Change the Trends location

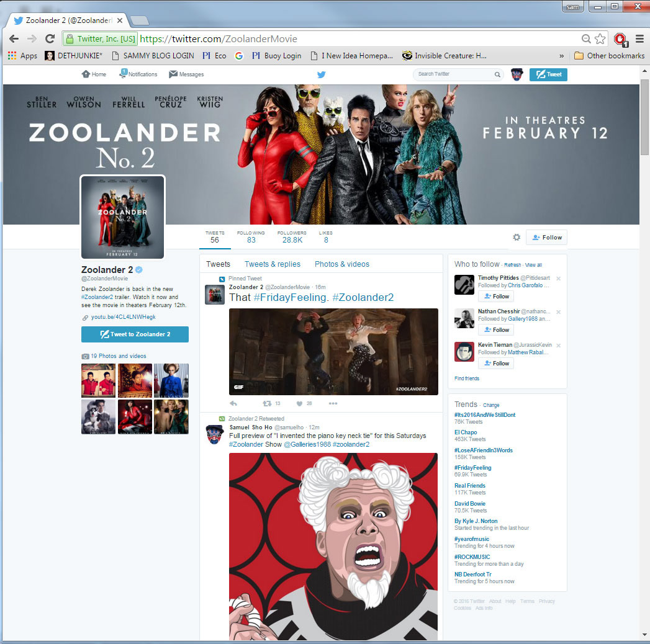point(491,405)
